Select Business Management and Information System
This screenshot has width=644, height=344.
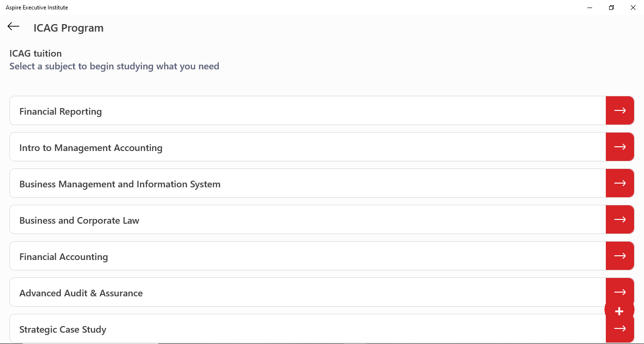pyautogui.click(x=120, y=184)
